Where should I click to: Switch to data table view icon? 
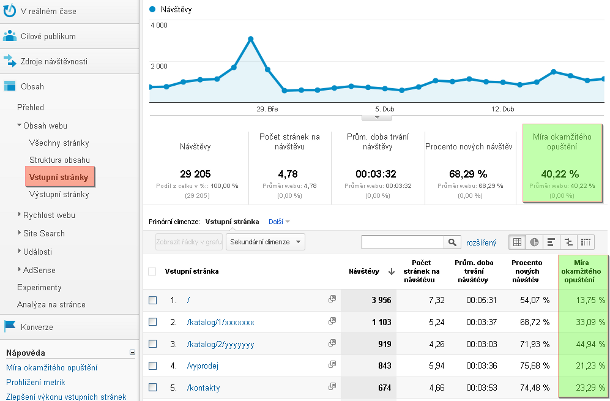(517, 242)
